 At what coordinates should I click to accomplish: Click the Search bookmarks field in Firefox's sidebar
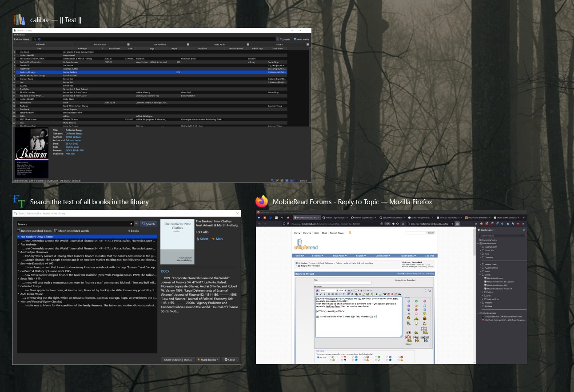click(x=501, y=236)
